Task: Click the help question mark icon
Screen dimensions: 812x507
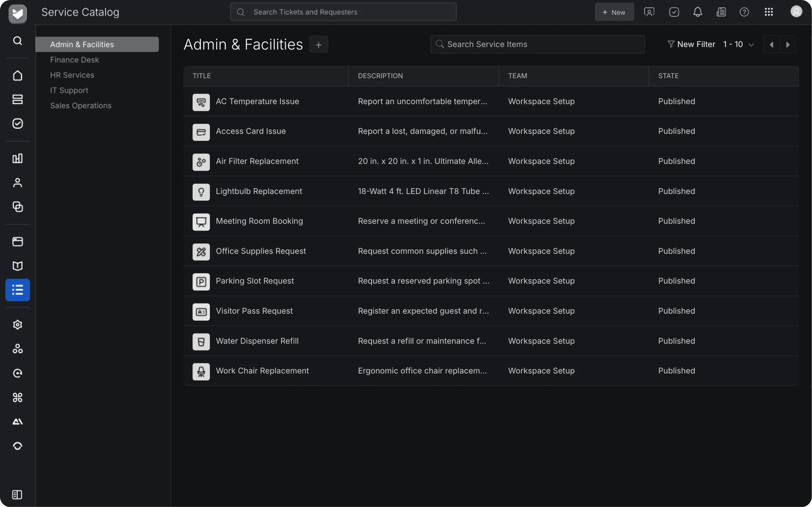Action: [744, 12]
